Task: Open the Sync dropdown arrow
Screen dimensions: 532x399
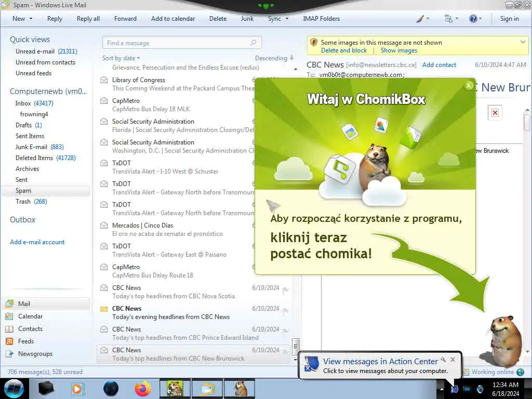Action: pos(287,19)
